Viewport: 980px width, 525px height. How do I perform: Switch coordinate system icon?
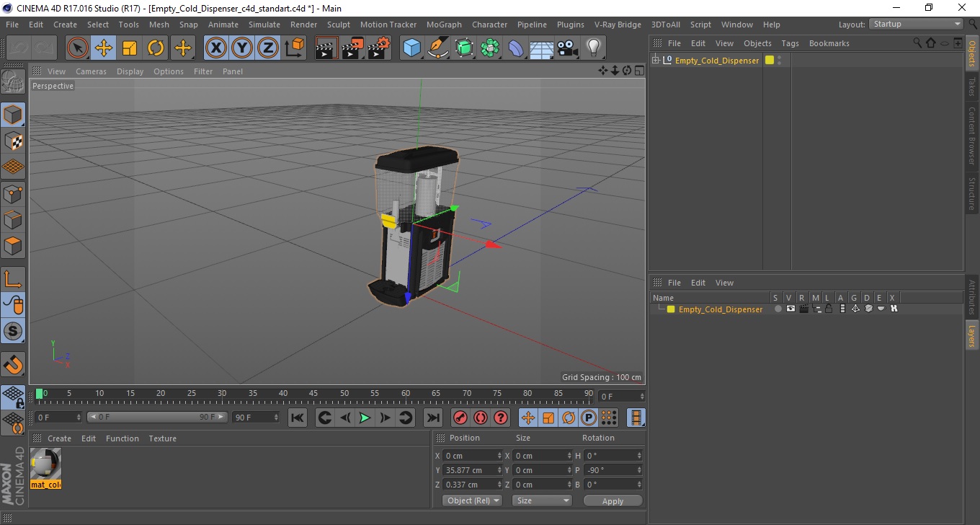tap(294, 48)
